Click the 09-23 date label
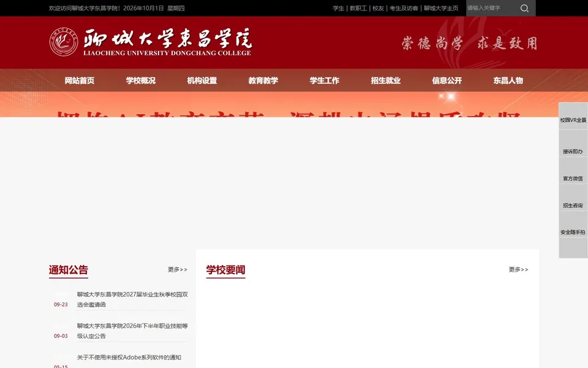 coord(61,305)
